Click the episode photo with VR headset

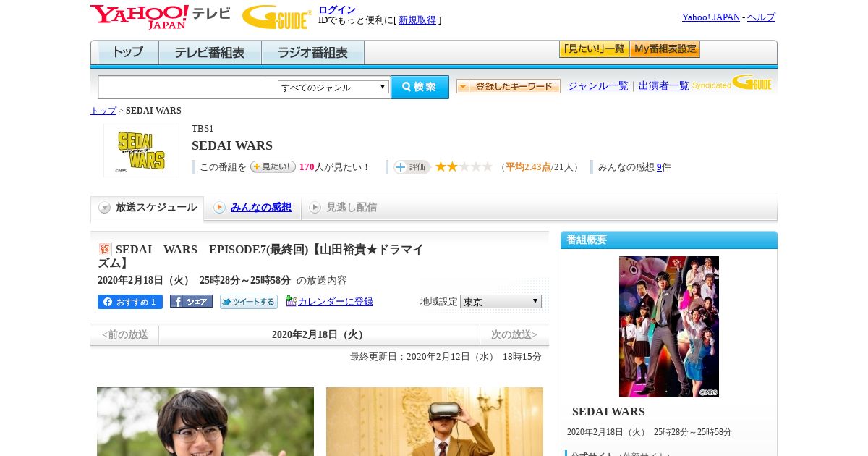click(435, 421)
